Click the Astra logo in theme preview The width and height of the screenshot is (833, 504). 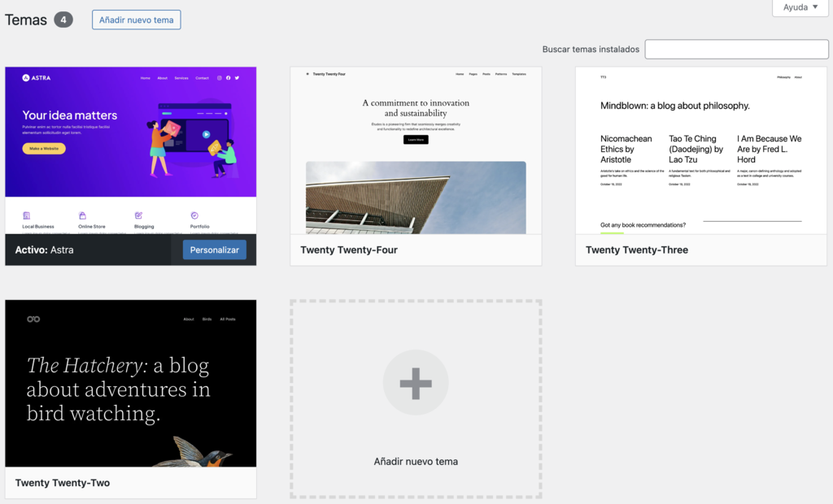[36, 77]
